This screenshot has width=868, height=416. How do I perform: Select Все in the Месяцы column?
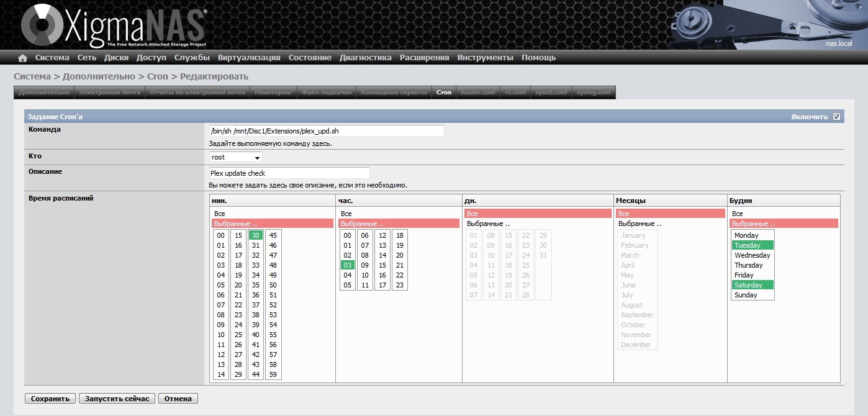click(x=671, y=214)
